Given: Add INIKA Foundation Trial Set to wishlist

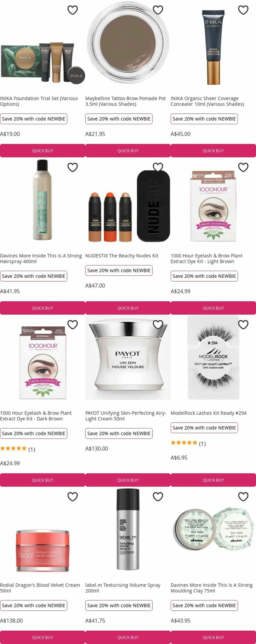Looking at the screenshot, I should pos(73,10).
